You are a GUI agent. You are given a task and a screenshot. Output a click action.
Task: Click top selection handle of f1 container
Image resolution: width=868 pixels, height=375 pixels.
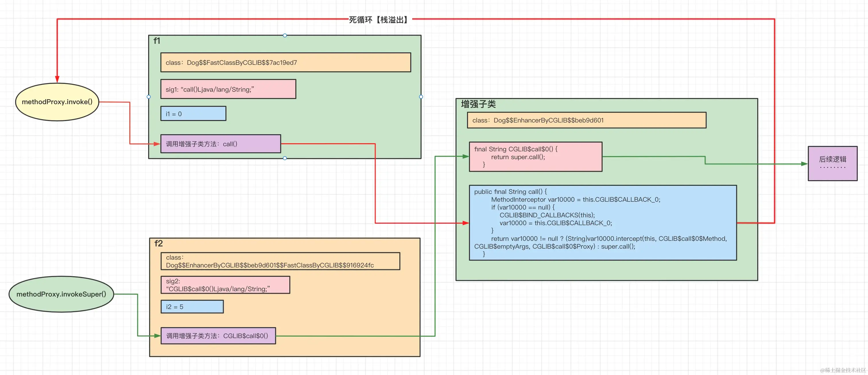[285, 35]
